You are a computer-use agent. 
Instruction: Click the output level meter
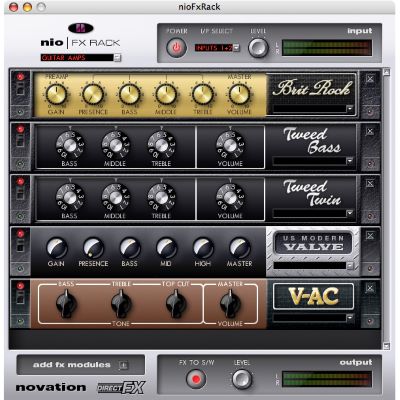tap(327, 379)
